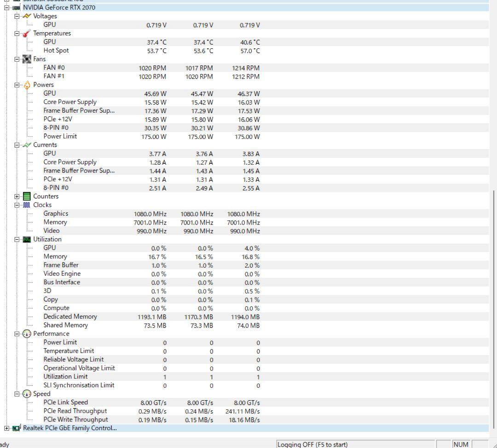Click the NVIDIA GeForce RTX 2070 GPU icon
The width and height of the screenshot is (497, 448).
pos(17,8)
